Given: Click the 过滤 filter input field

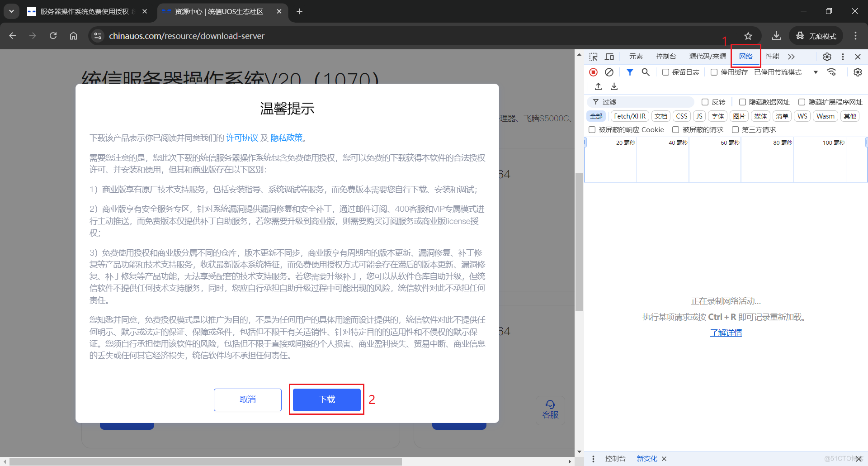Looking at the screenshot, I should tap(642, 102).
